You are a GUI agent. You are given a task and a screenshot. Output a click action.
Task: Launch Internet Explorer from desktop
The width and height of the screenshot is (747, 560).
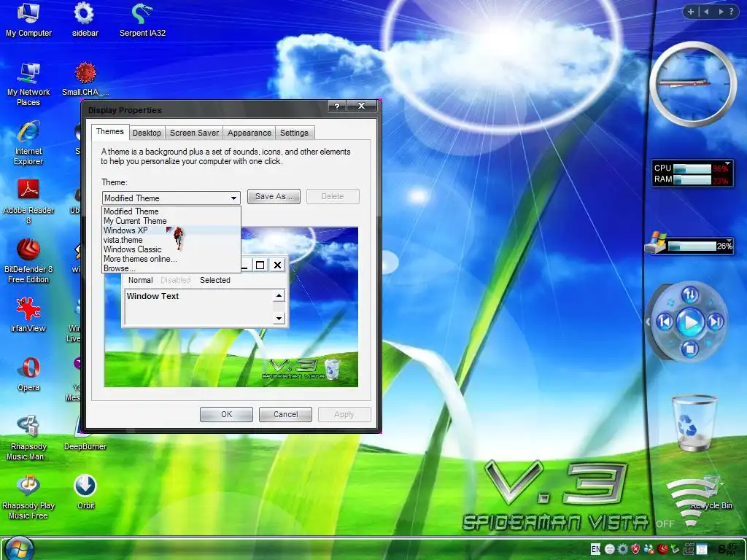point(28,143)
